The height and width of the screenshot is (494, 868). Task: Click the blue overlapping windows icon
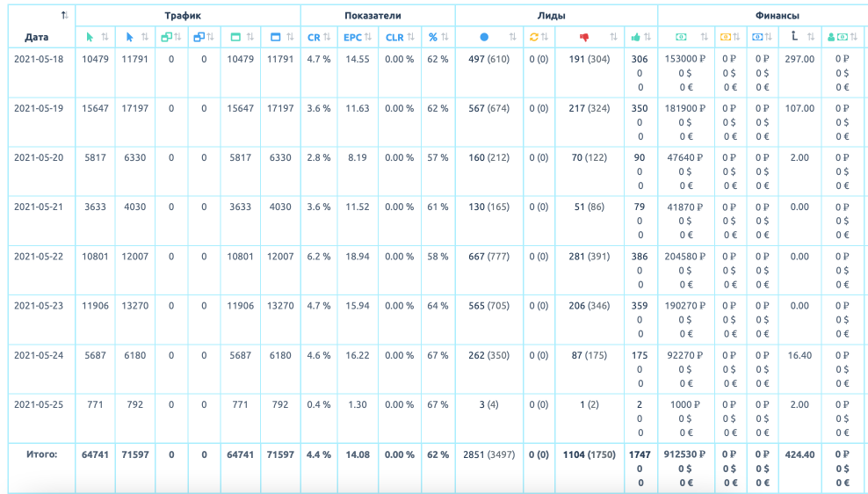pyautogui.click(x=199, y=37)
